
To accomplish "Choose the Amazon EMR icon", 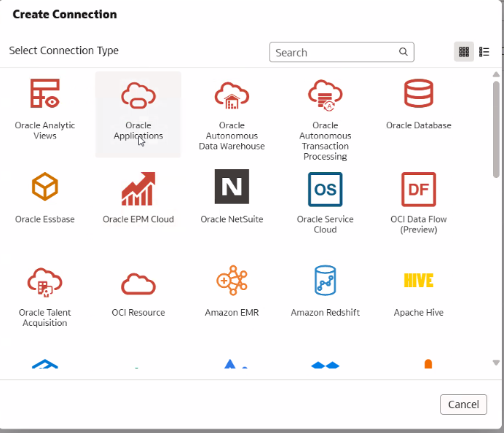I will 232,280.
